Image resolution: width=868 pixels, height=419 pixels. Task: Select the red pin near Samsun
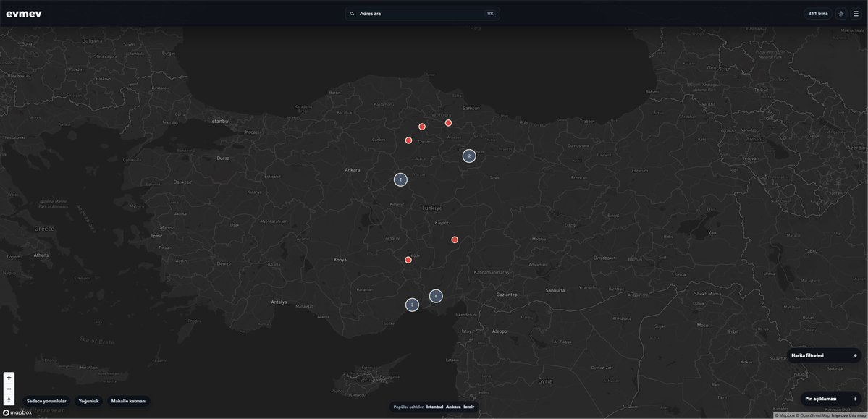(447, 122)
